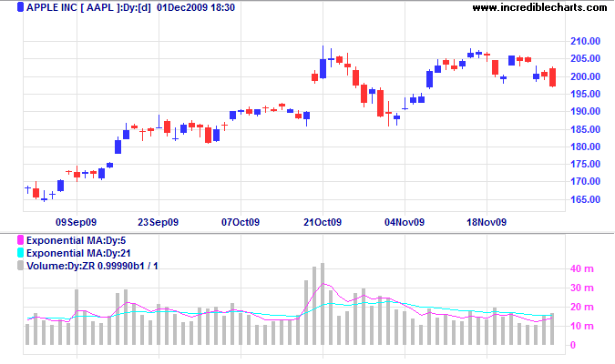Screen dimensions: 615x364
Task: Click the 0 volume axis label
Action: click(x=573, y=345)
